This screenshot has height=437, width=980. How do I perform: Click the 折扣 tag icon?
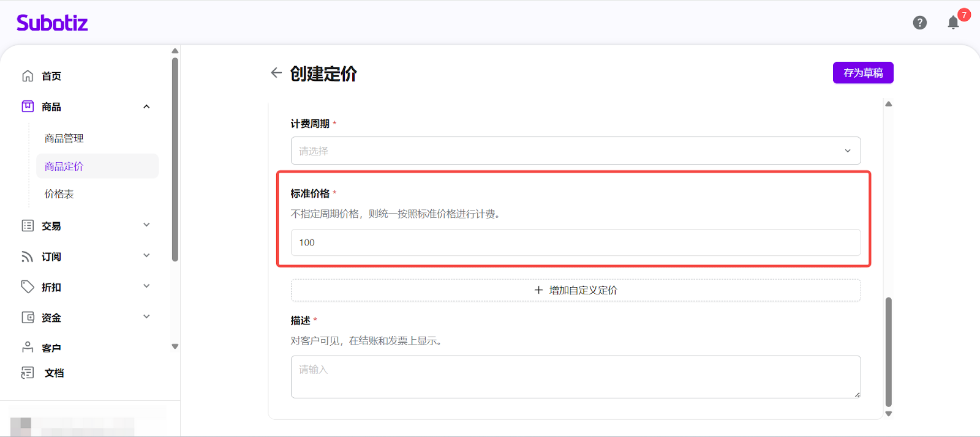tap(28, 286)
